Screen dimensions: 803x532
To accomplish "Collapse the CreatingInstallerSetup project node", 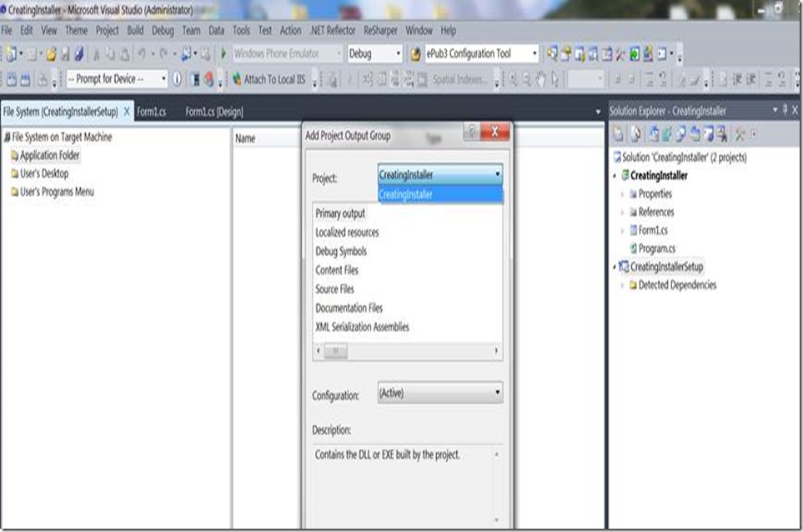I will coord(615,267).
